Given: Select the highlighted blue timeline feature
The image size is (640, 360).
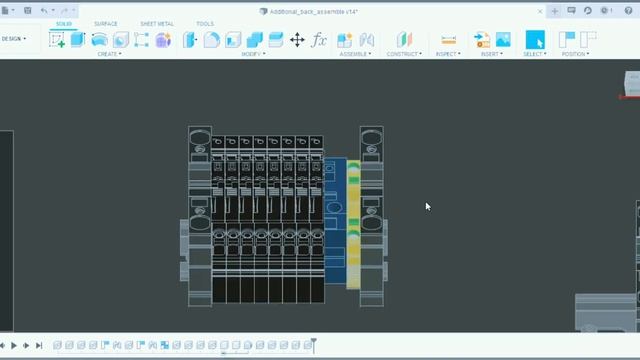Looking at the screenshot, I should click(164, 345).
